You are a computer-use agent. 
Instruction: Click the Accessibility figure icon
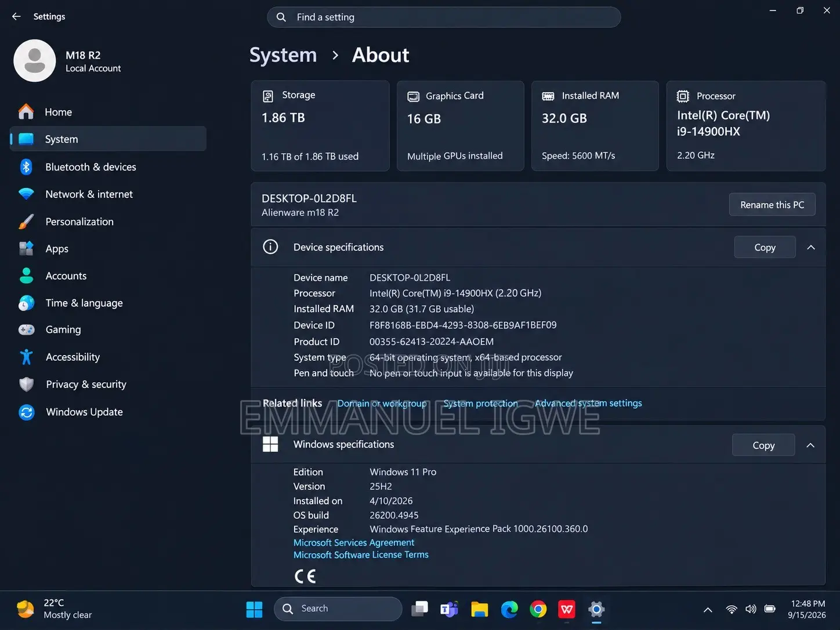(26, 357)
